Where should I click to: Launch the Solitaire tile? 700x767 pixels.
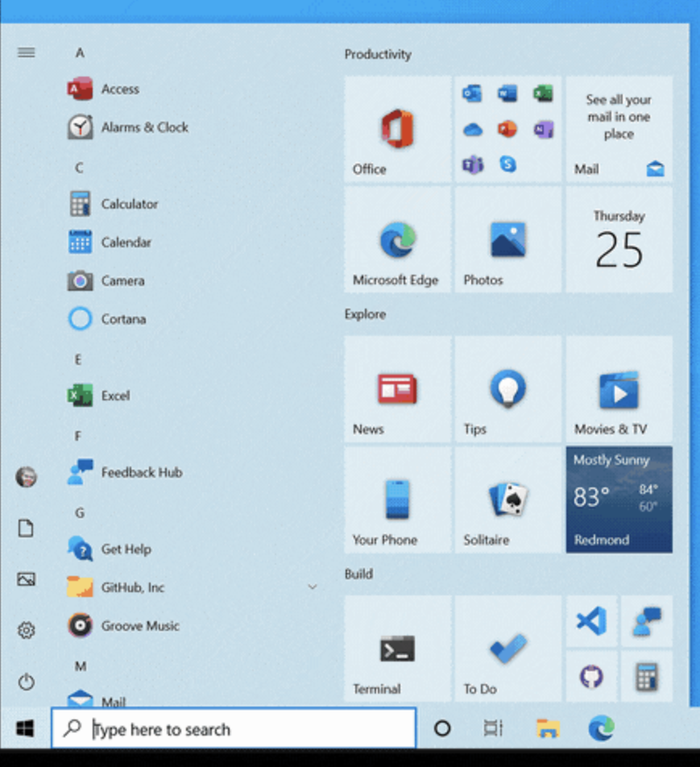[508, 500]
